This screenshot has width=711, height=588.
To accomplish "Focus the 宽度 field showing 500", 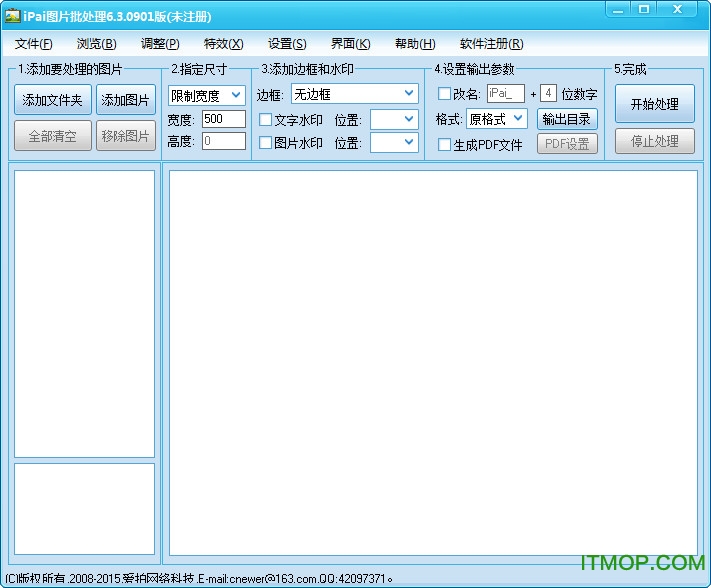I will 224,119.
